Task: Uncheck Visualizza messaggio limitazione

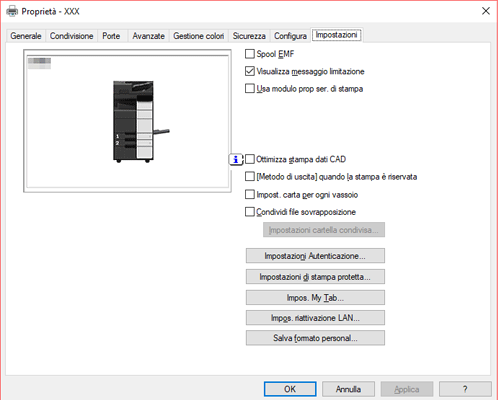Action: (x=250, y=71)
